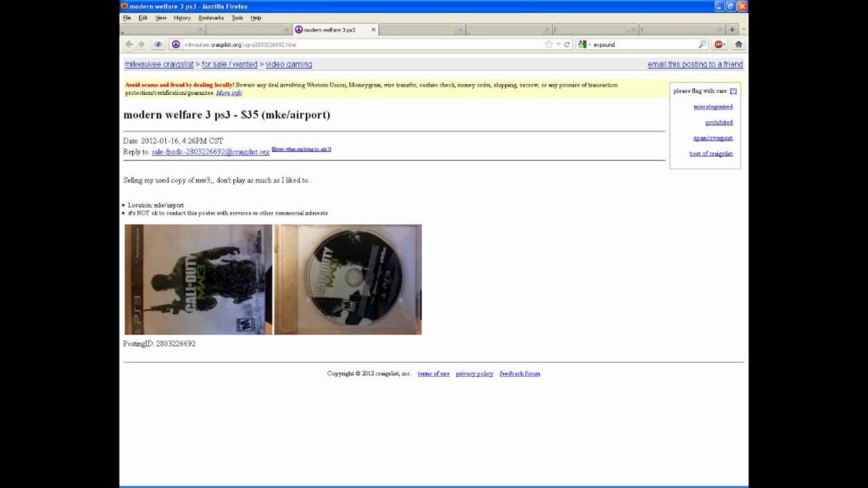Go back using the browser back arrow
Viewport: 868px width, 488px height.
129,44
